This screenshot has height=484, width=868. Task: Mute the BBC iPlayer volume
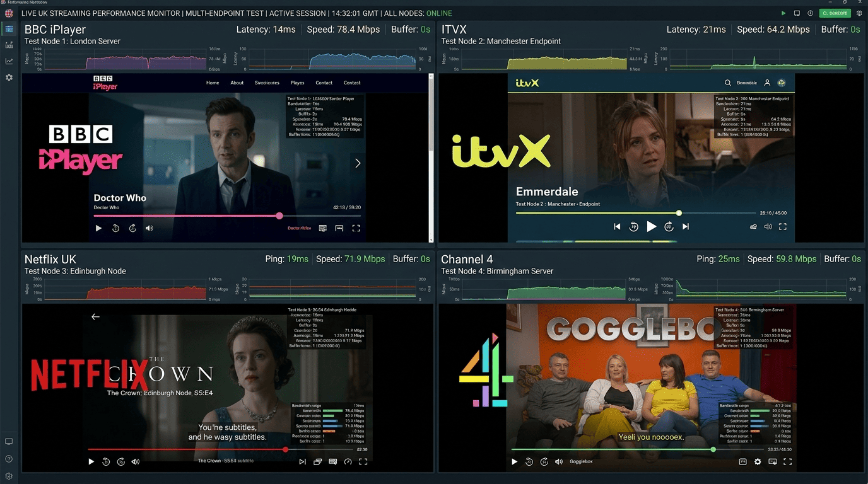coord(150,228)
